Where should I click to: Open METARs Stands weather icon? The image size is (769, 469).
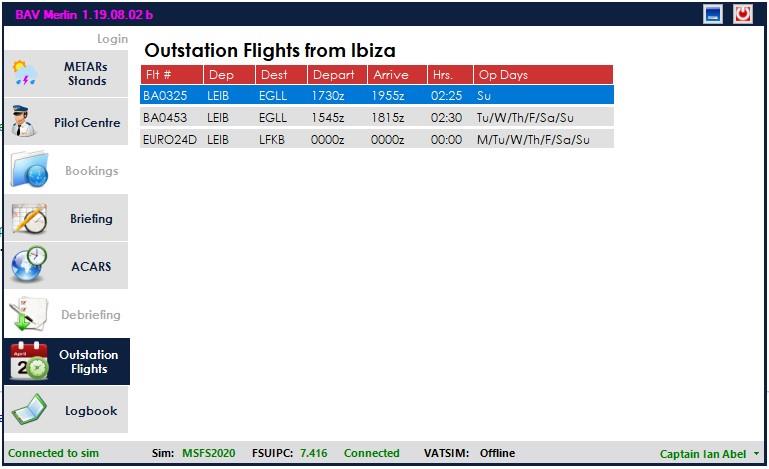click(x=25, y=73)
